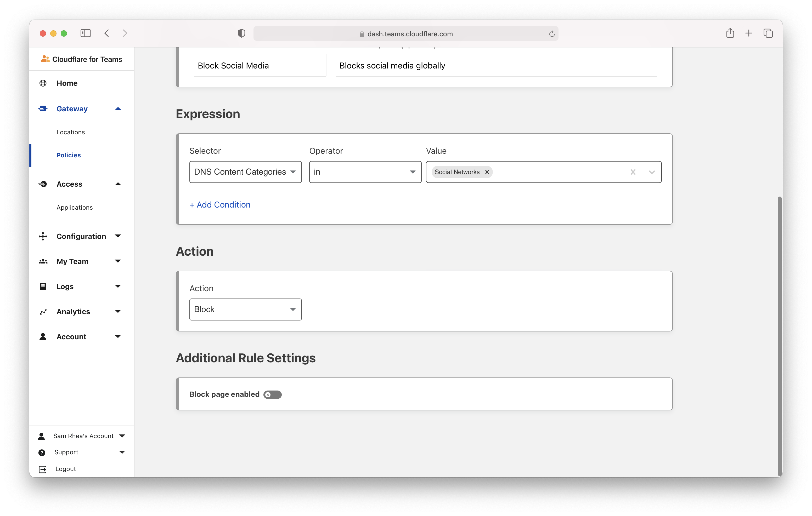Open the DNS Content Categories selector dropdown
The width and height of the screenshot is (812, 516).
(245, 172)
